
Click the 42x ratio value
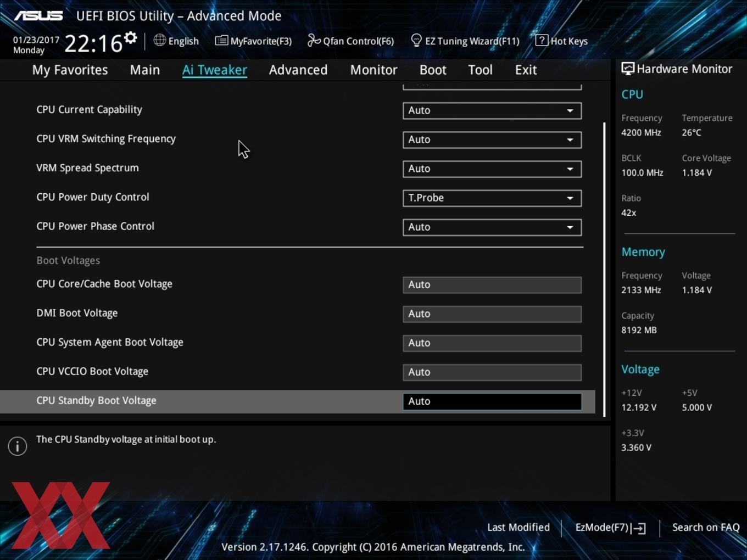pyautogui.click(x=628, y=212)
